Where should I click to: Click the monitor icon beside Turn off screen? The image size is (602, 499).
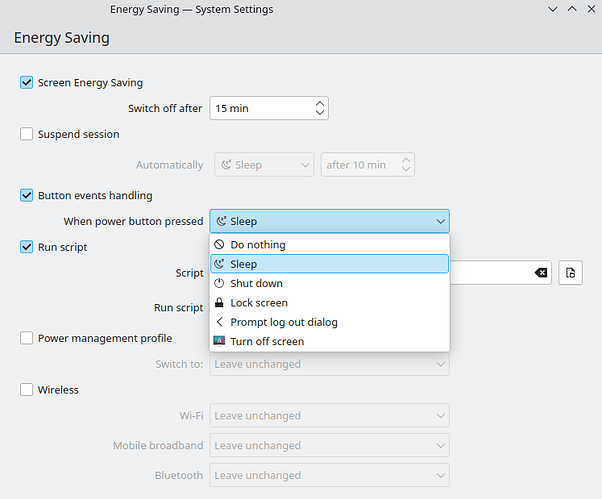click(x=220, y=341)
